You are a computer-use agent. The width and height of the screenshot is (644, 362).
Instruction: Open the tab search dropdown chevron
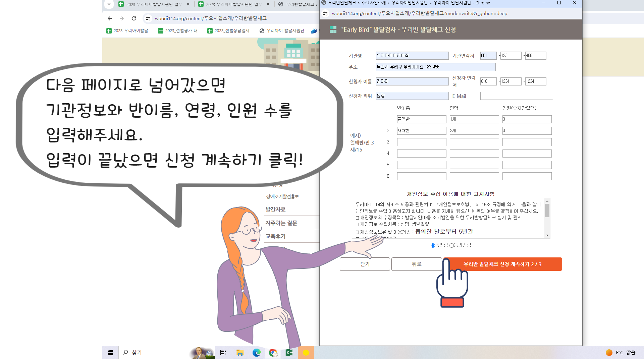109,4
